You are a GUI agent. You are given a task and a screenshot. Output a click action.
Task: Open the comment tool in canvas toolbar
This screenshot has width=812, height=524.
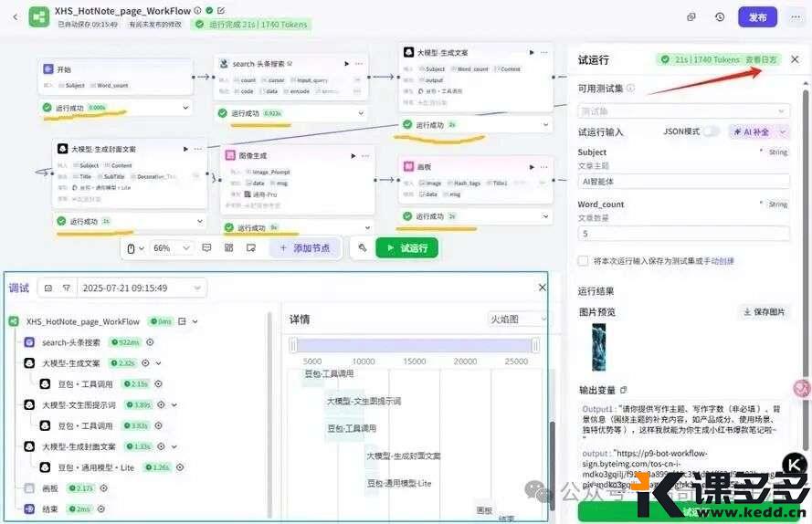click(206, 247)
